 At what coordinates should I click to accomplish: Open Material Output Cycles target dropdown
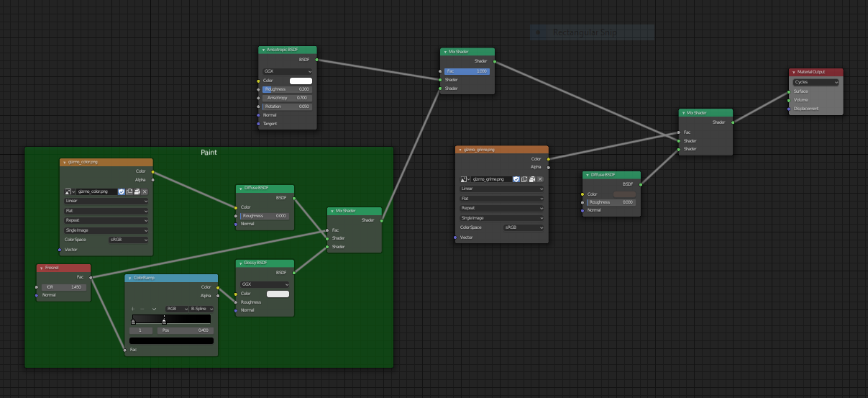(816, 82)
